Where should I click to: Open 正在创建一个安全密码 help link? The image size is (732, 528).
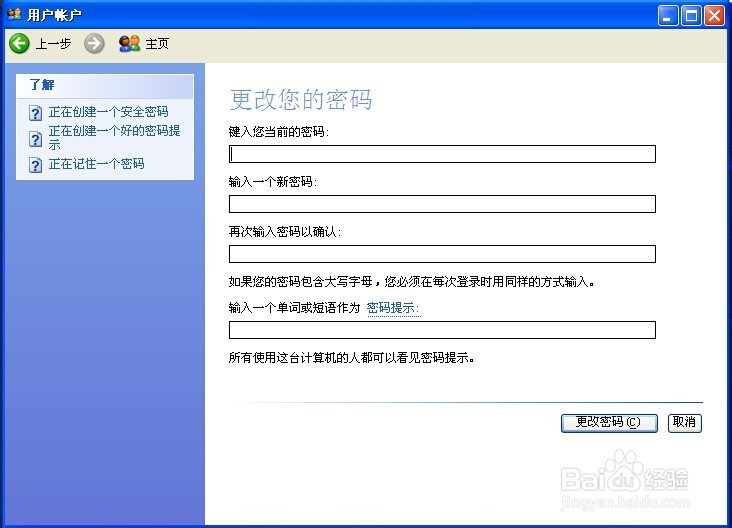(109, 112)
